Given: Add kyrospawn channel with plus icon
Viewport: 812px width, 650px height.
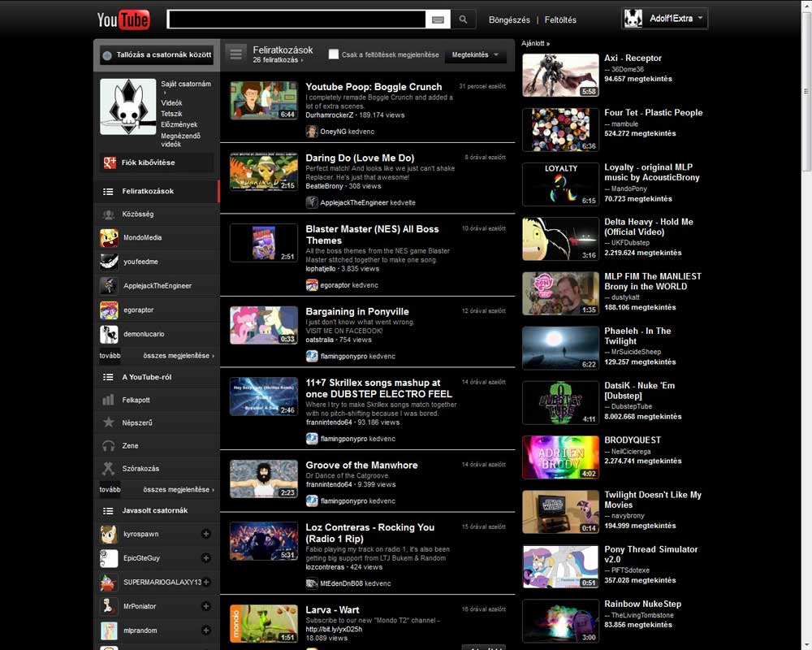Looking at the screenshot, I should (205, 534).
